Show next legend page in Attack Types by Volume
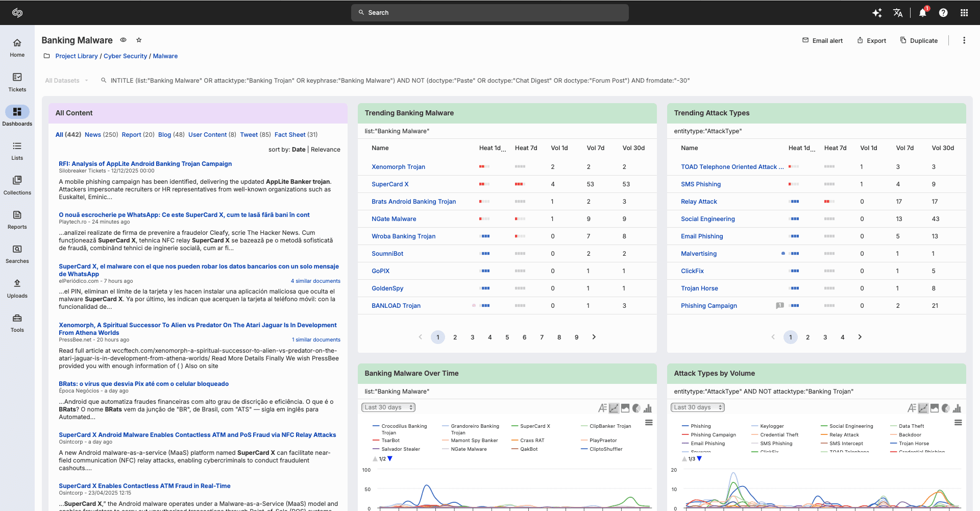 [699, 459]
